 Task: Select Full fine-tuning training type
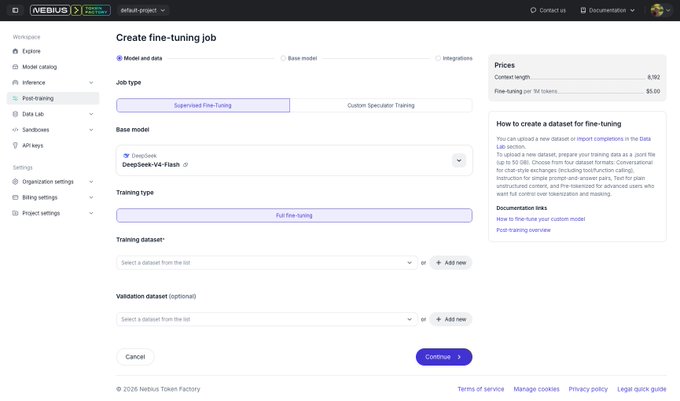(294, 215)
